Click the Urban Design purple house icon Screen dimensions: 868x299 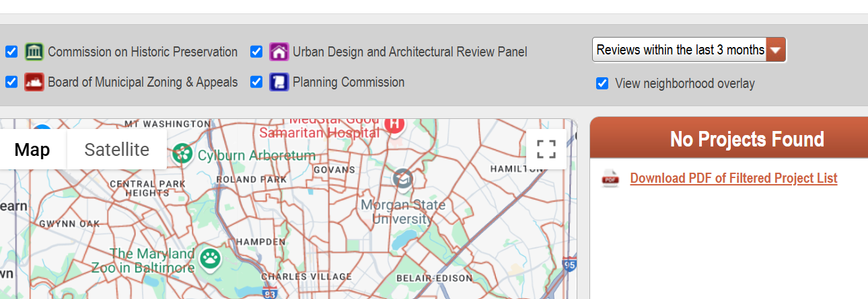pos(279,52)
